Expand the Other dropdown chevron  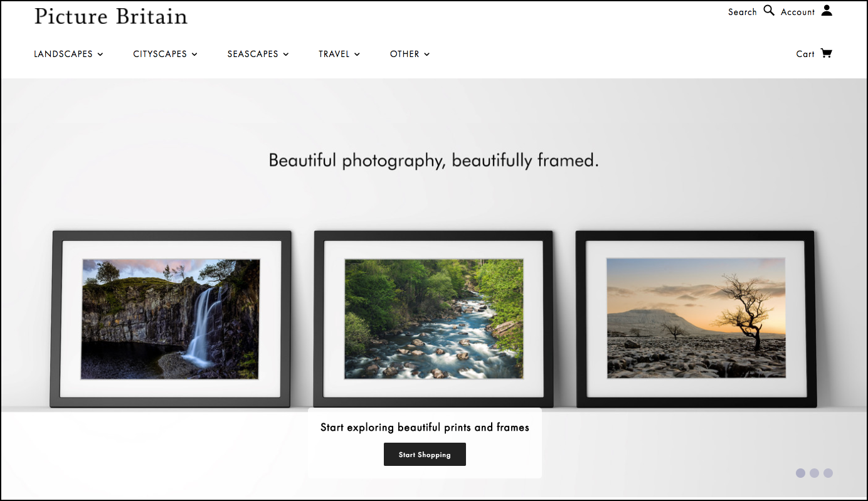coord(427,55)
